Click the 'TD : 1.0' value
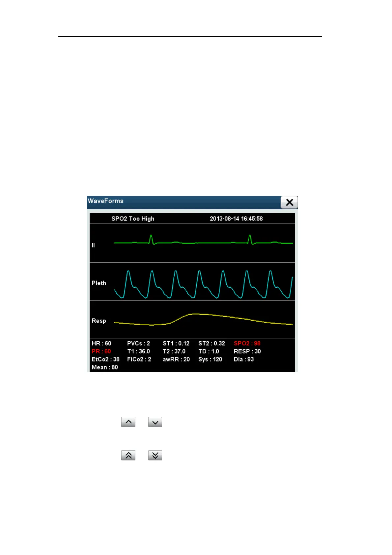Screen dimensions: 392x555 (209, 351)
